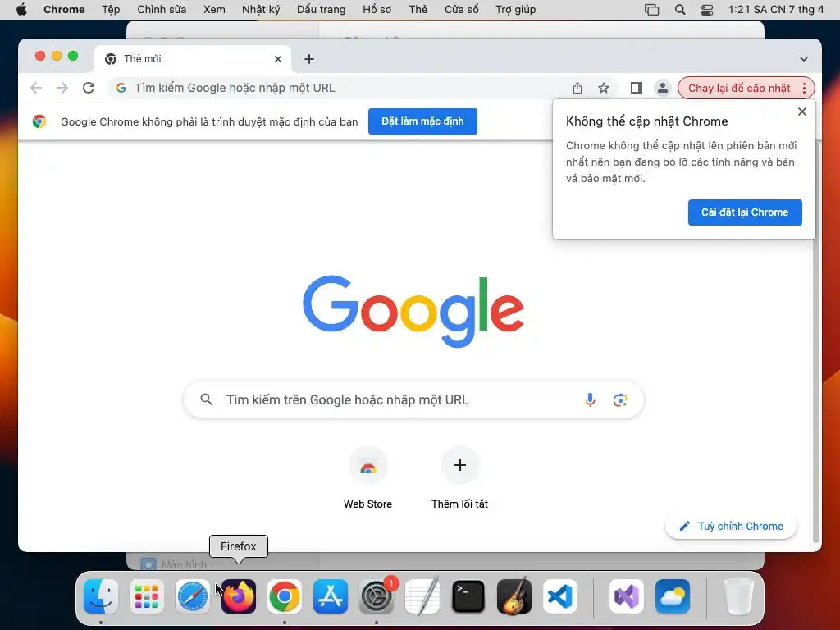Open Terminal from the Dock
The width and height of the screenshot is (840, 630).
pos(468,596)
